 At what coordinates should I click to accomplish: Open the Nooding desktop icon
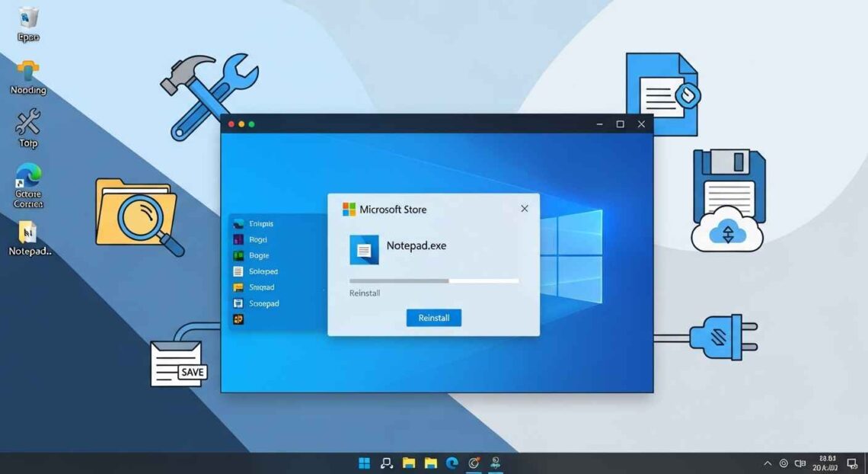pyautogui.click(x=28, y=72)
